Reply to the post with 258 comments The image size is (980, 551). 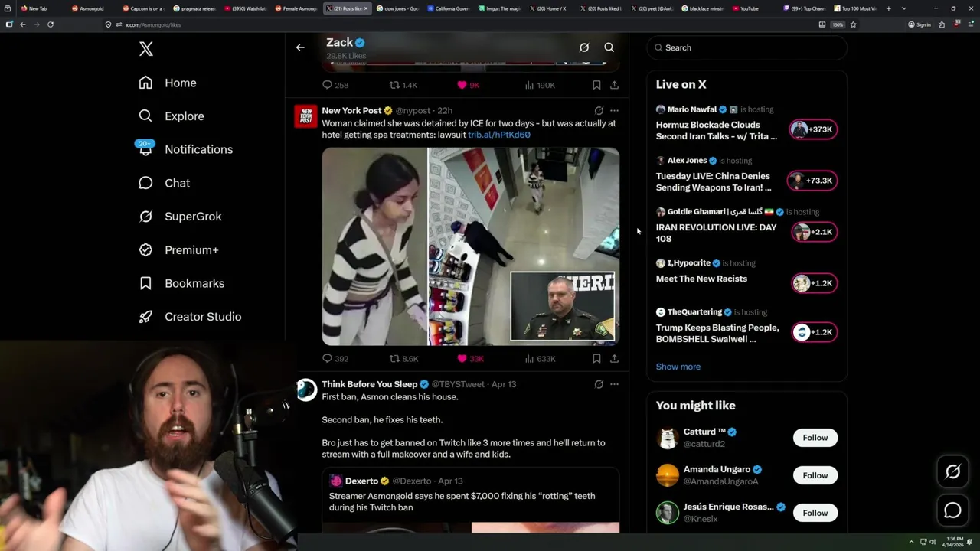pos(335,85)
